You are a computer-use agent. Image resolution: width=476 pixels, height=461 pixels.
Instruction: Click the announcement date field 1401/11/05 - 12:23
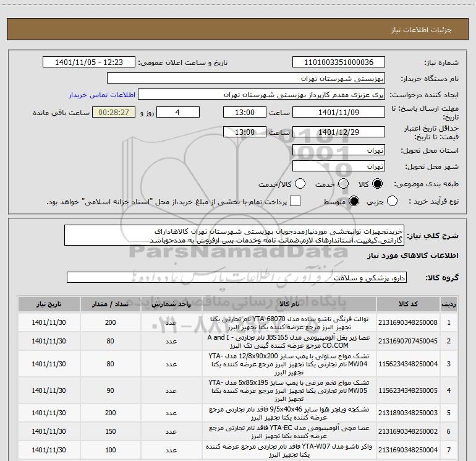coord(89,62)
